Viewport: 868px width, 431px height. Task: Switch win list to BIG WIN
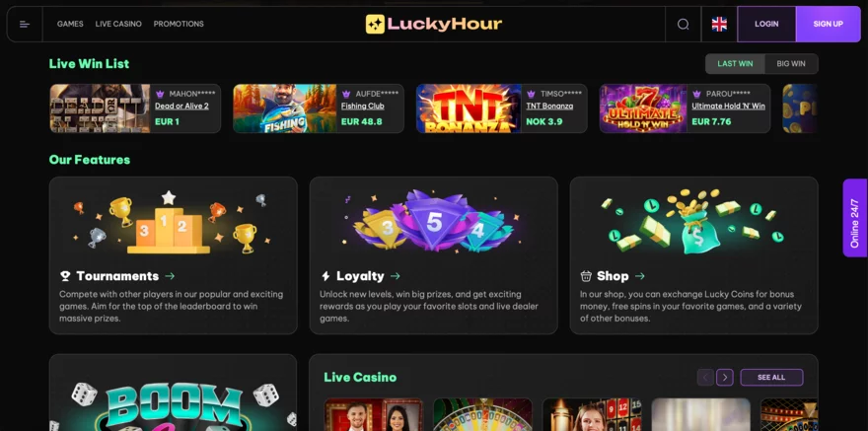pos(791,64)
